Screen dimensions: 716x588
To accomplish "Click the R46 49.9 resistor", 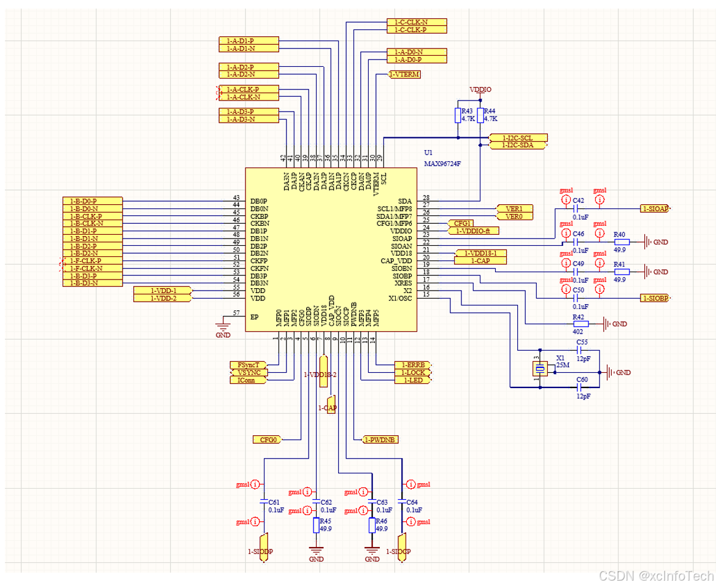I will point(372,525).
